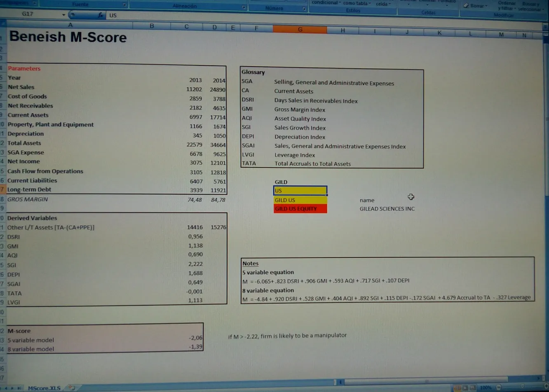Click the zoom out minus icon
The width and height of the screenshot is (549, 392).
499,387
